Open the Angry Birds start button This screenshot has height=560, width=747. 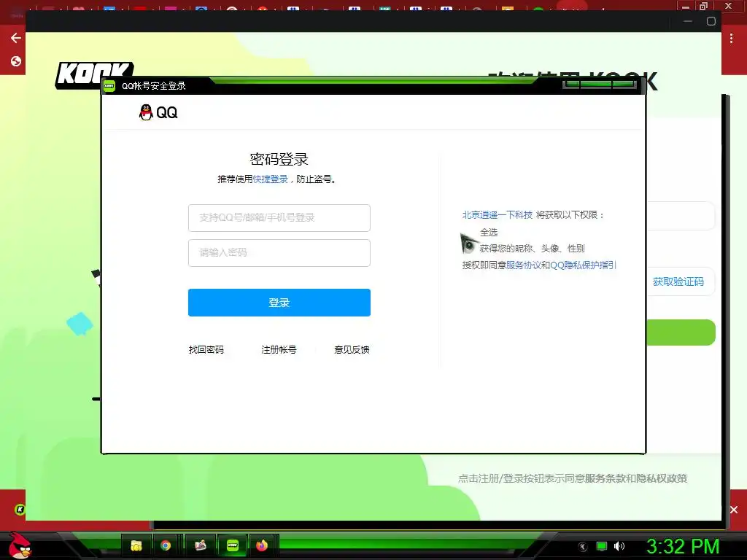pyautogui.click(x=20, y=545)
